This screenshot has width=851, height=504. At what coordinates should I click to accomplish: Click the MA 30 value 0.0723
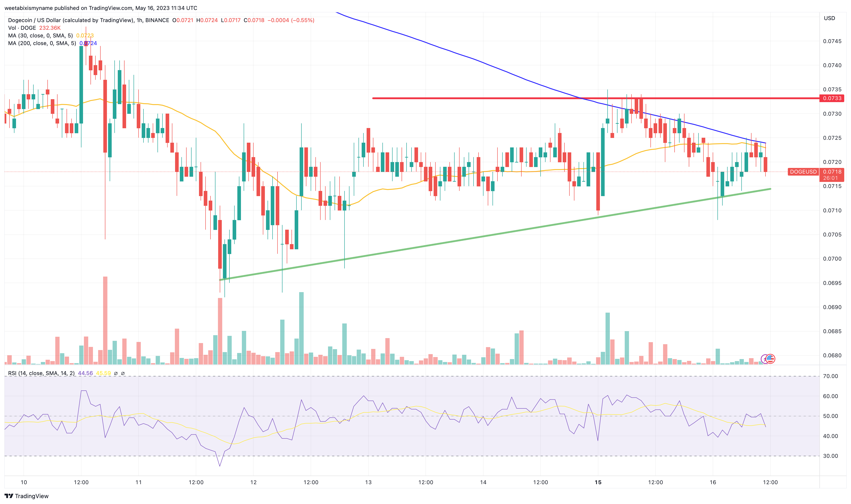85,36
